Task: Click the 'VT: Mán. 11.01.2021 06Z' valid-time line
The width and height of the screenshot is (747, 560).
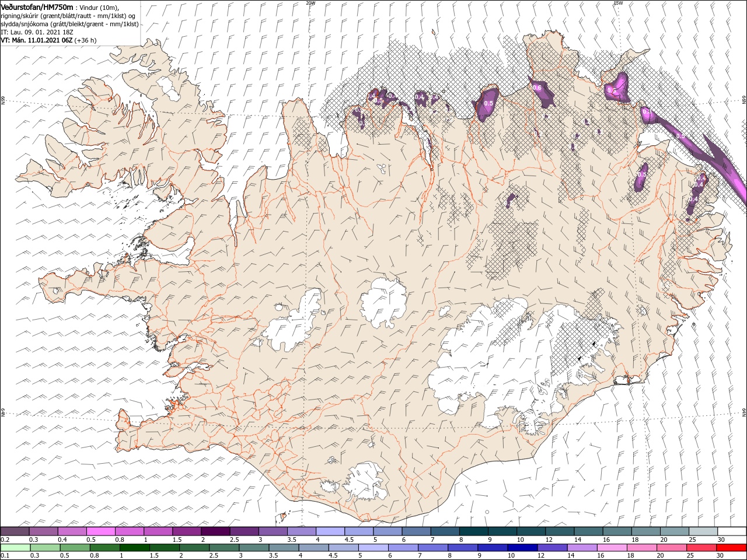Action: 36,40
